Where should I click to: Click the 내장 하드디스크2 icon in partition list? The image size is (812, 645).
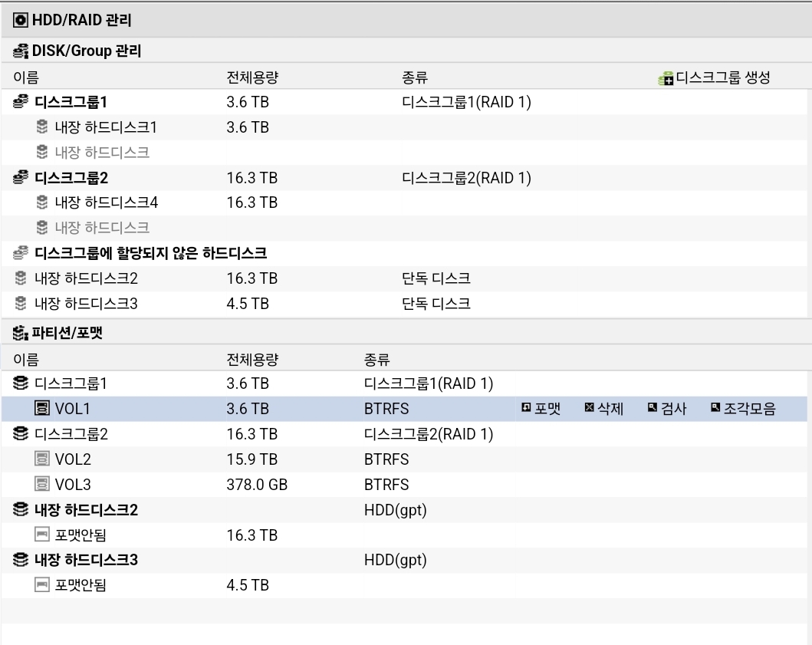pyautogui.click(x=20, y=509)
